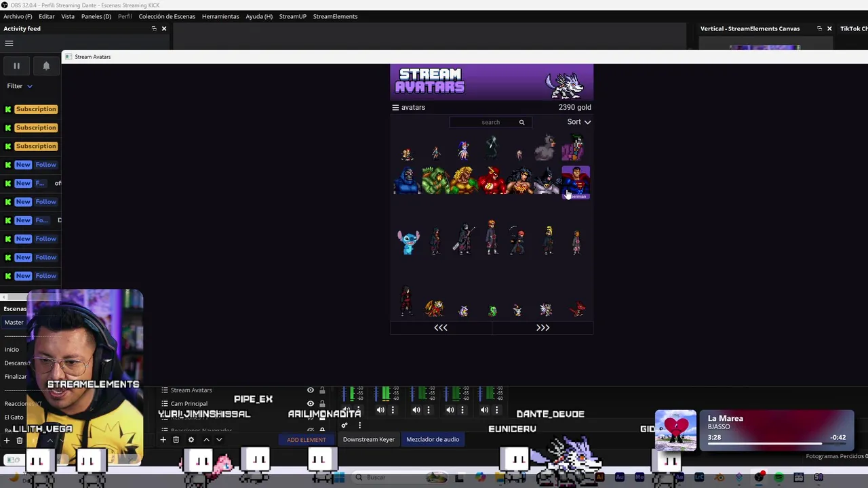868x488 pixels.
Task: Click La Marea album cover
Action: [x=675, y=430]
